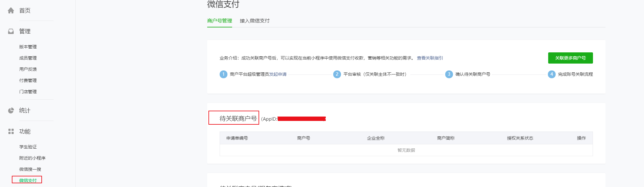Image resolution: width=644 pixels, height=187 pixels.
Task: Click 微信支付 page title
Action: tap(223, 4)
